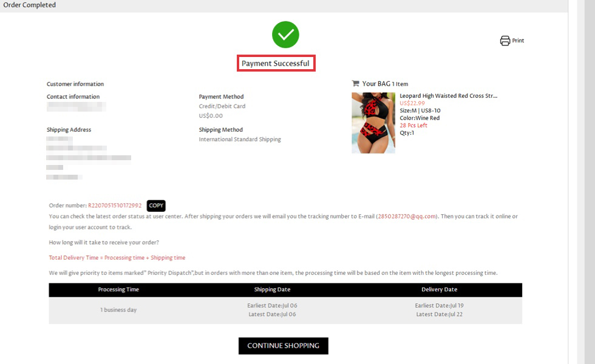
Task: Click the qq.com email address link
Action: 407,217
